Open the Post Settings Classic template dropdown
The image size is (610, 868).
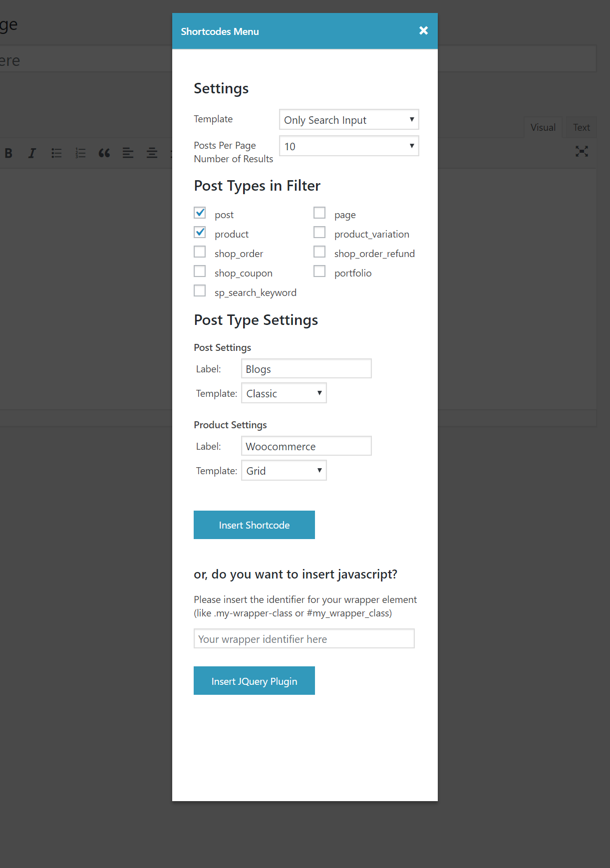[284, 393]
